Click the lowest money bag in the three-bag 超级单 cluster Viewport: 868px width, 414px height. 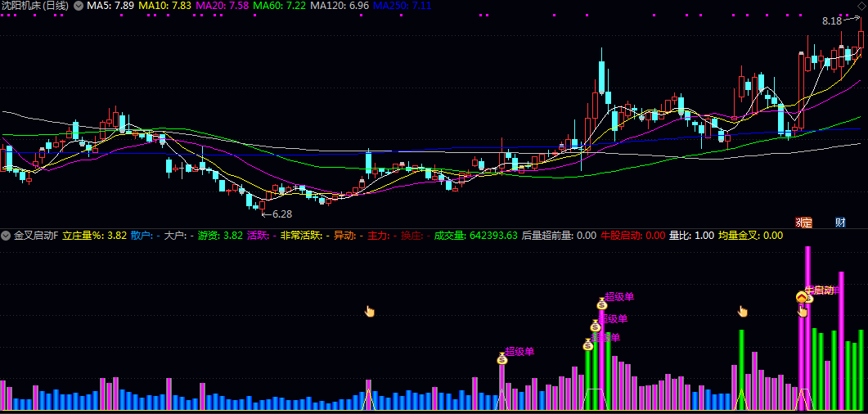pos(588,344)
